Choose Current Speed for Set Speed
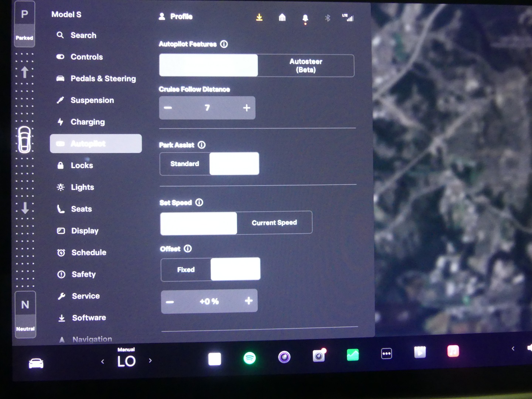Screen dimensions: 532x399 click(274, 222)
